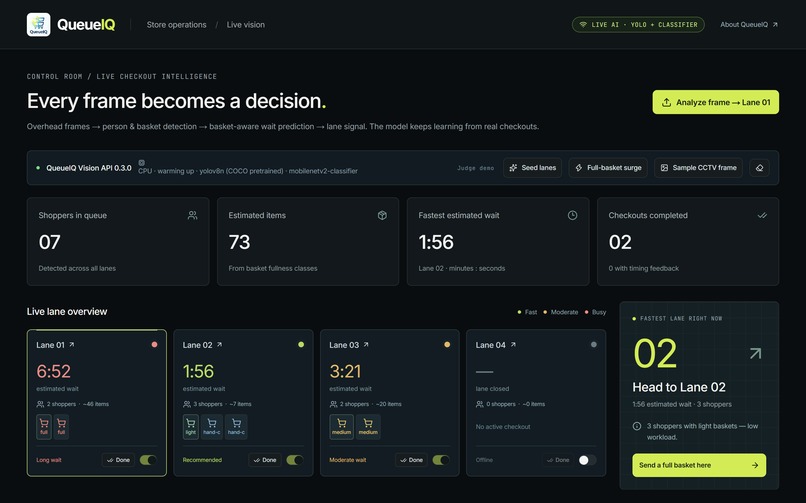The width and height of the screenshot is (806, 503).
Task: Click the arrow icon in fastest lane panel
Action: 755,353
